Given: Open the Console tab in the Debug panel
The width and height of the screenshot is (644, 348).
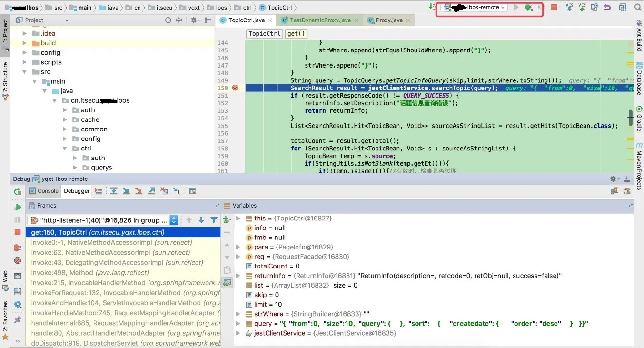Looking at the screenshot, I should click(x=44, y=191).
